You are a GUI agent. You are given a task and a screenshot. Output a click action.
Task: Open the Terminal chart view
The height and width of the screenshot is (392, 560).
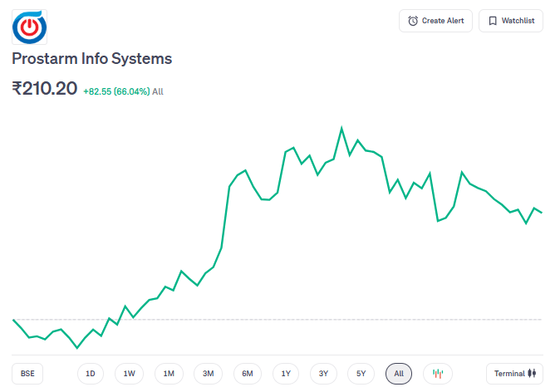point(514,374)
